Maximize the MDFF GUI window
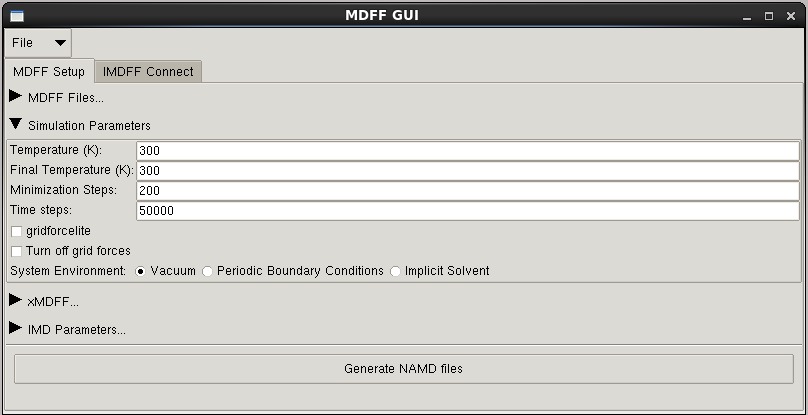Viewport: 808px width, 415px height. (x=769, y=17)
